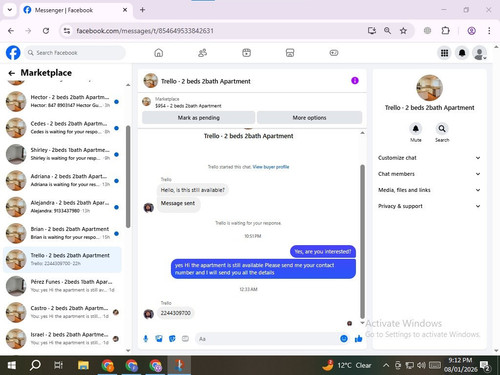Screen dimensions: 500x375
Task: Expand Media, files and links section
Action: pyautogui.click(x=429, y=190)
